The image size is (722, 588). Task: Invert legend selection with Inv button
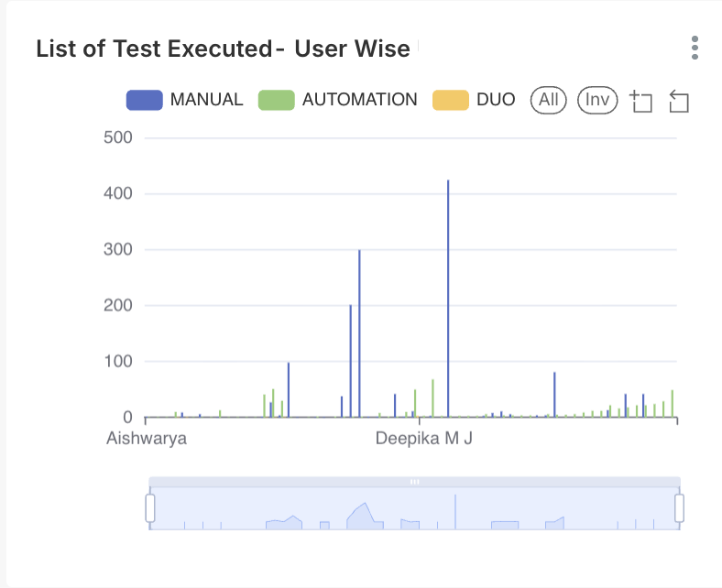click(597, 100)
